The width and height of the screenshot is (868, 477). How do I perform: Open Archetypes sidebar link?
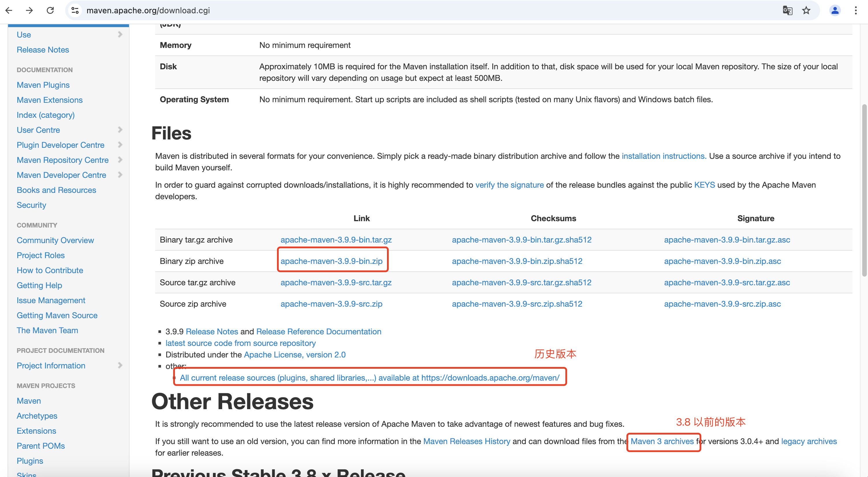click(x=37, y=416)
